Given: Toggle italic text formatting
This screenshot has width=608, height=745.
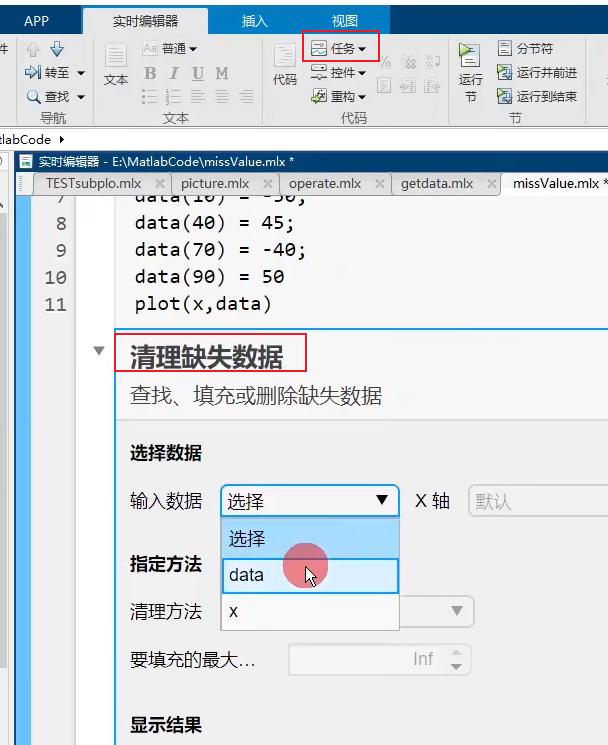Looking at the screenshot, I should pos(174,73).
